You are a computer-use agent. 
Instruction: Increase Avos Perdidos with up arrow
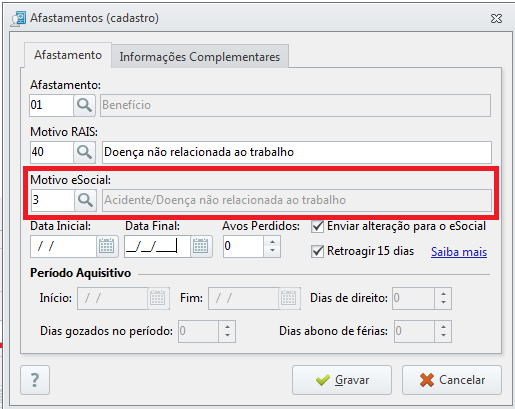(272, 242)
